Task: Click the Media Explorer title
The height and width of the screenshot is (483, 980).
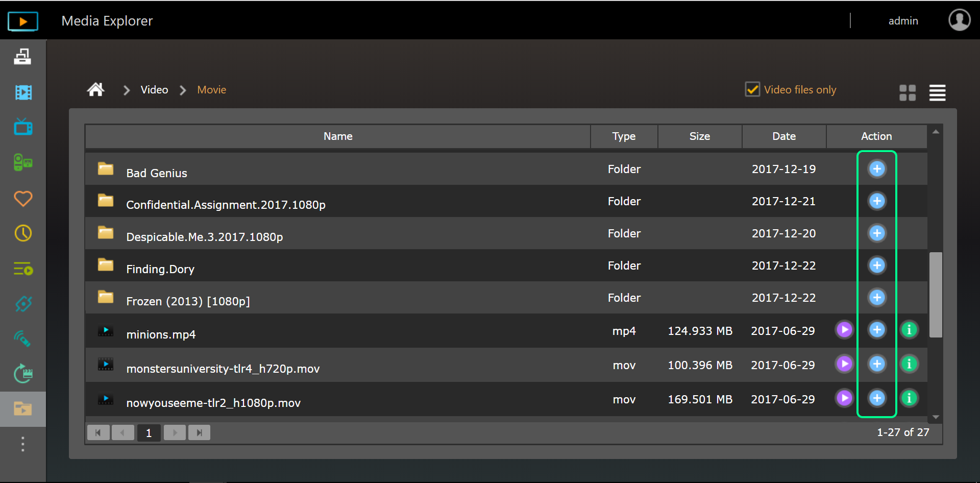Action: pos(107,21)
